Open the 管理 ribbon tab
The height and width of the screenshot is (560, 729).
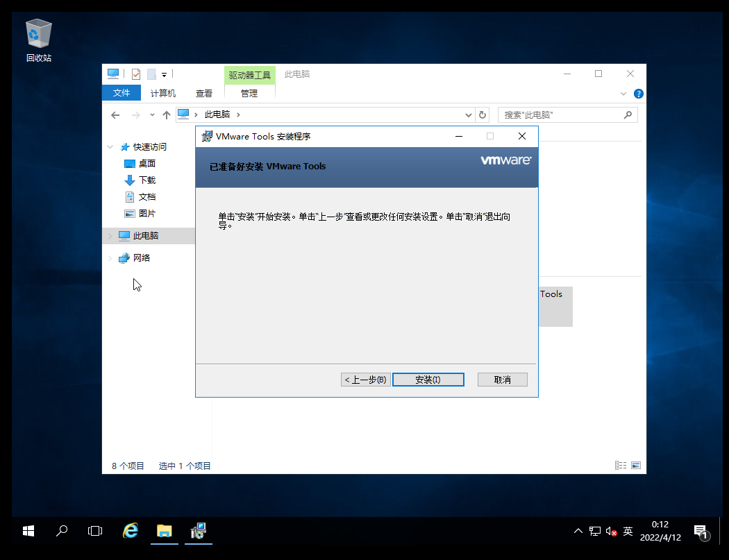pyautogui.click(x=249, y=94)
